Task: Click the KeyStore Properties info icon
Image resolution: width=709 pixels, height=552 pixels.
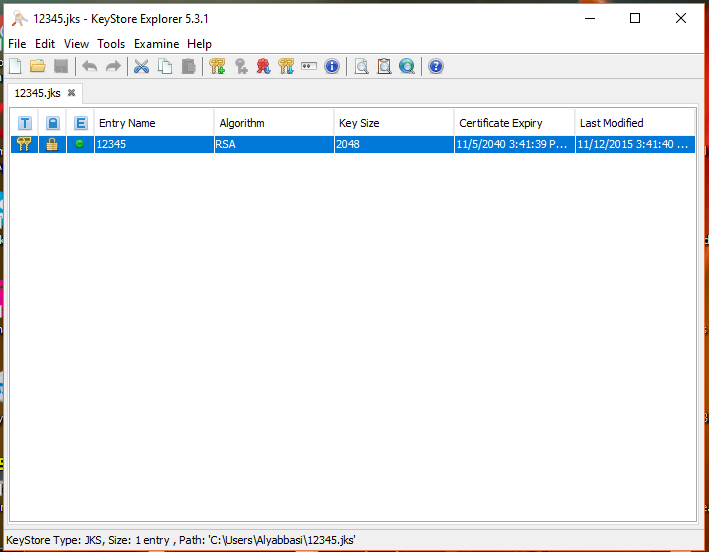Action: (x=332, y=66)
